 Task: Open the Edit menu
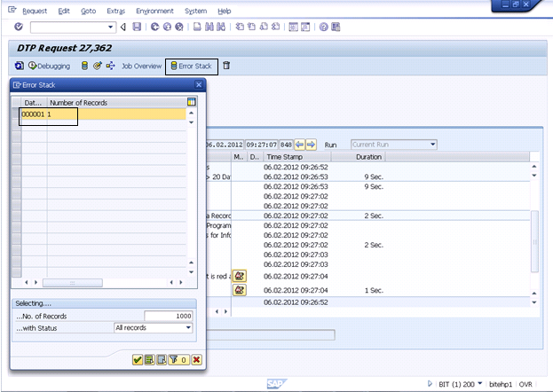click(x=64, y=11)
